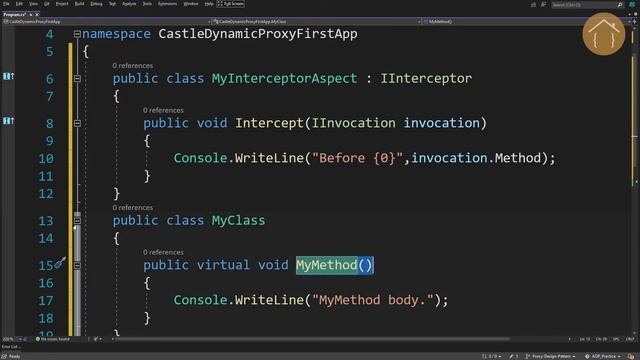Click the search magnifier icon

click(620, 5)
